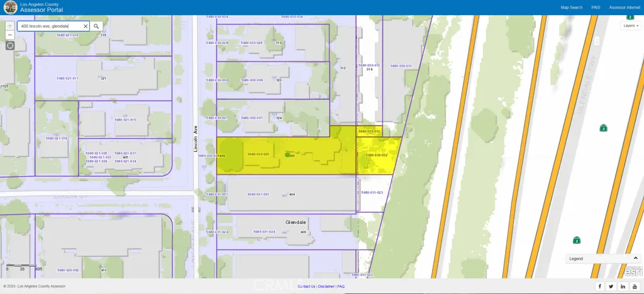Click parcel label 5680-021-034
The width and height of the screenshot is (644, 294).
125,161
